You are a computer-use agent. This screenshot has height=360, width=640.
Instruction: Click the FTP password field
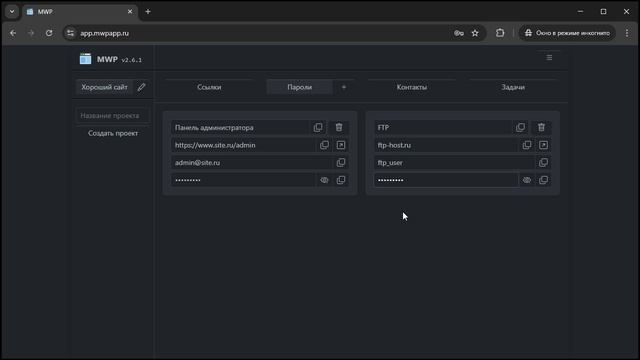(446, 180)
